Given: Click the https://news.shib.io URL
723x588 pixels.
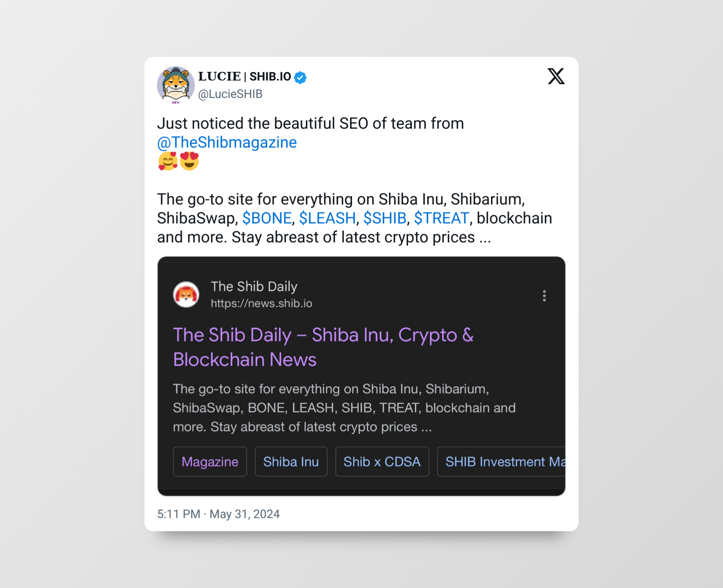Looking at the screenshot, I should (261, 303).
